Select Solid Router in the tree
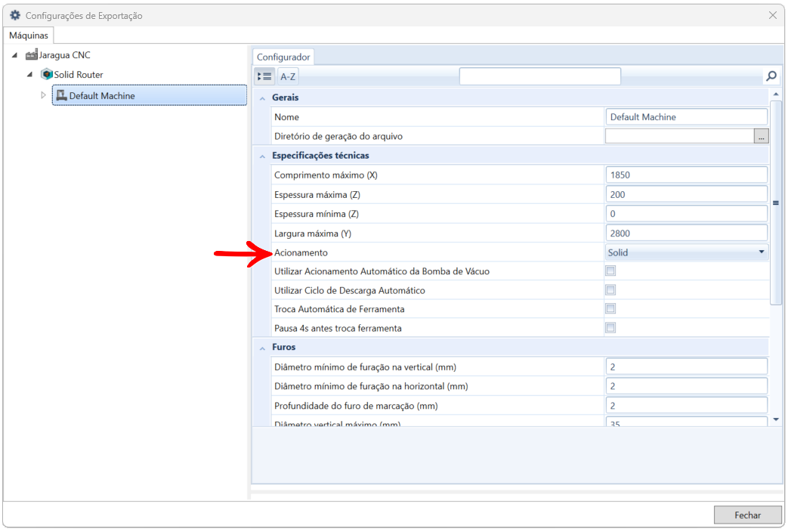The image size is (788, 532). pos(79,74)
